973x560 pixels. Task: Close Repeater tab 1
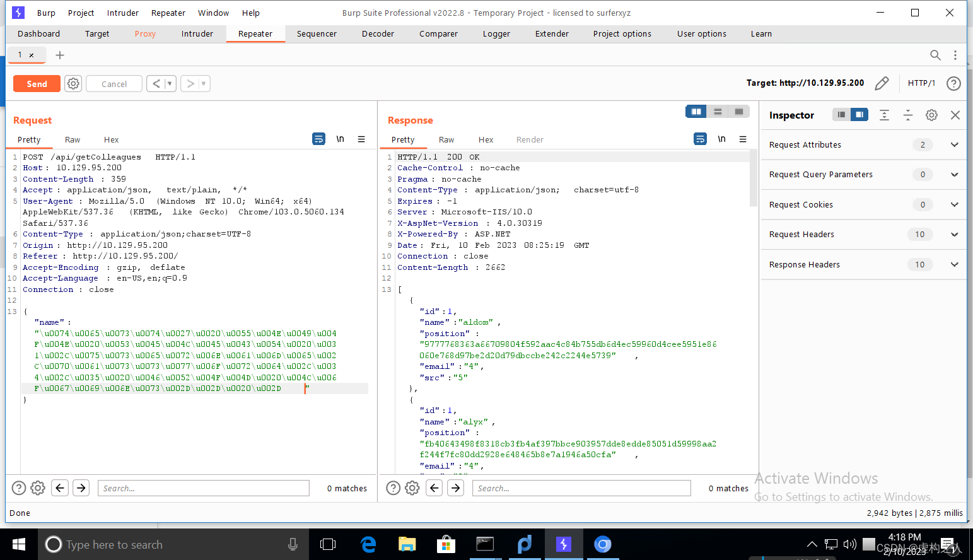pyautogui.click(x=32, y=55)
